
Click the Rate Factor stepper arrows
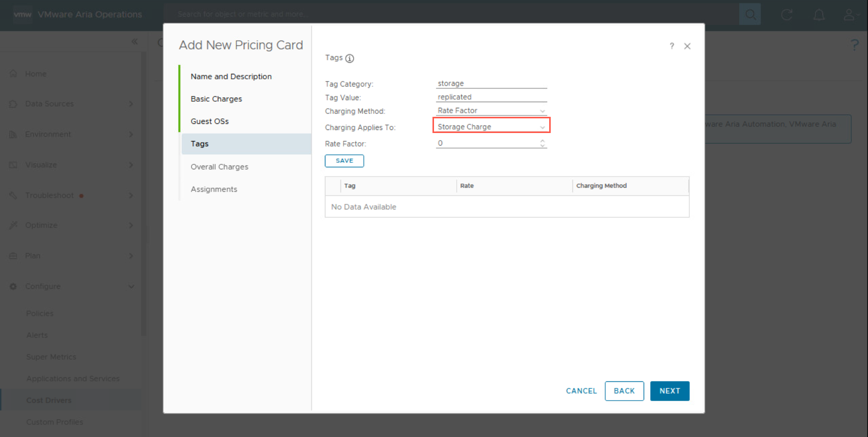click(542, 143)
